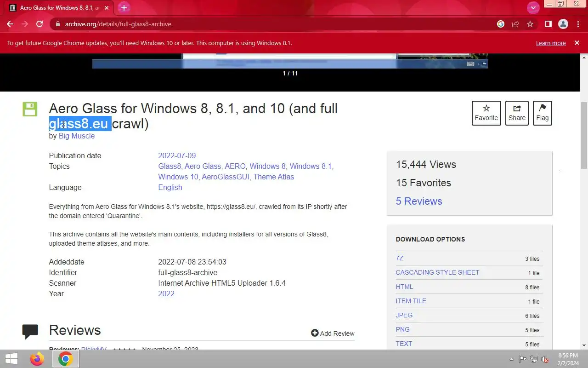Open the Theme Atlas topic link
Image resolution: width=588 pixels, height=368 pixels.
(x=274, y=177)
